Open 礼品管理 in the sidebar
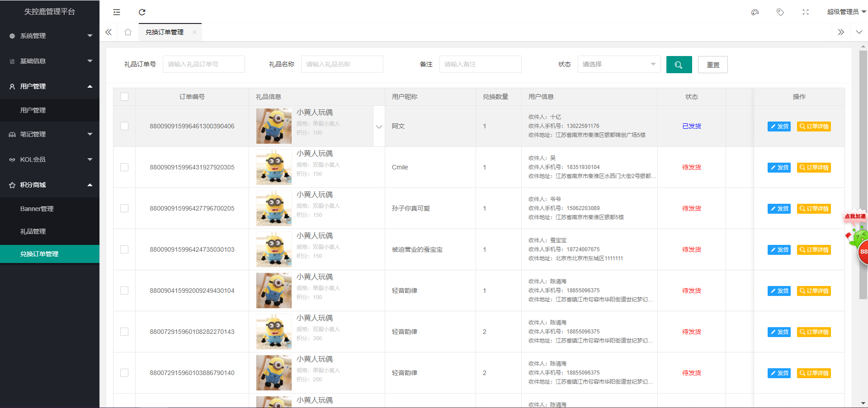The image size is (868, 408). pyautogui.click(x=50, y=231)
